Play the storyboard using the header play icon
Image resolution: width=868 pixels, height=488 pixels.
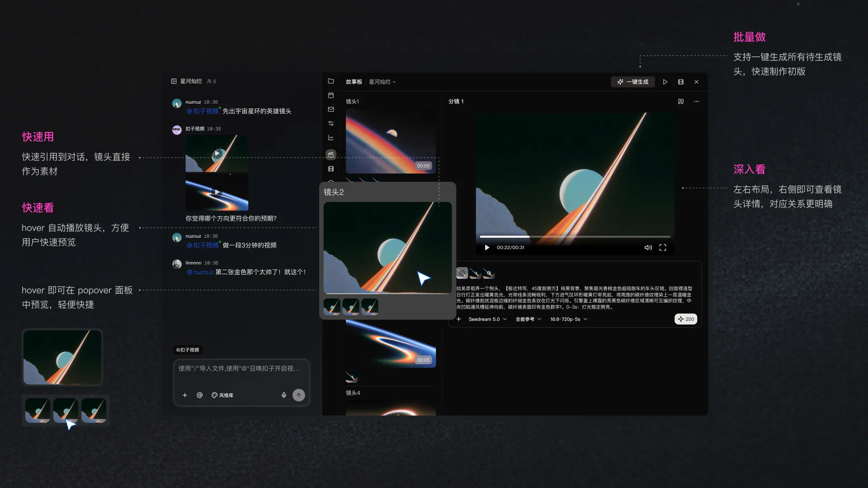pos(665,82)
